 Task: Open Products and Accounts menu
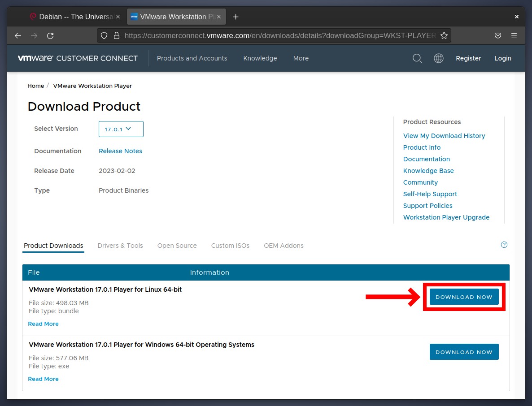(x=192, y=58)
